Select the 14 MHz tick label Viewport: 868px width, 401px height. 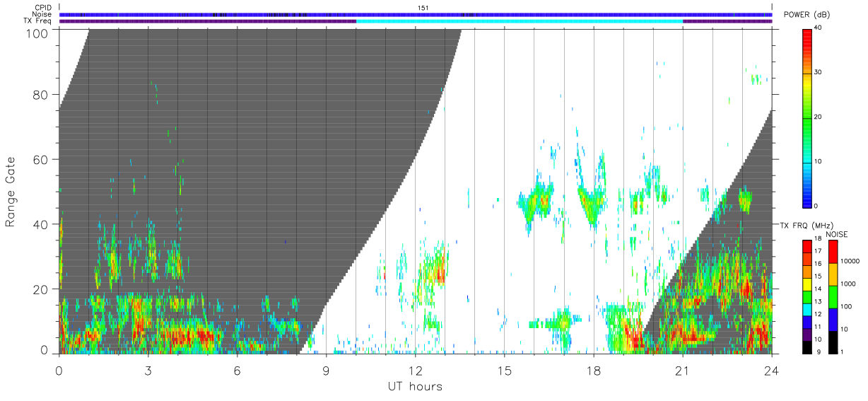pyautogui.click(x=818, y=290)
